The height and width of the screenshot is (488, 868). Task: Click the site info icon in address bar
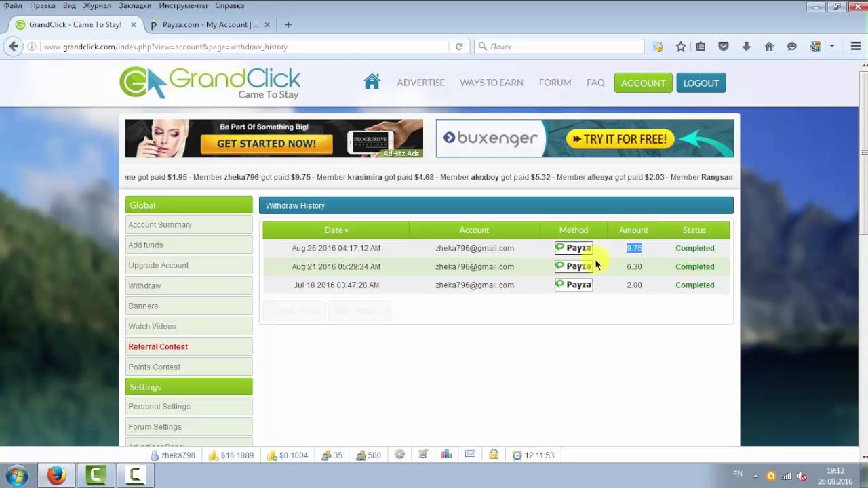point(32,47)
